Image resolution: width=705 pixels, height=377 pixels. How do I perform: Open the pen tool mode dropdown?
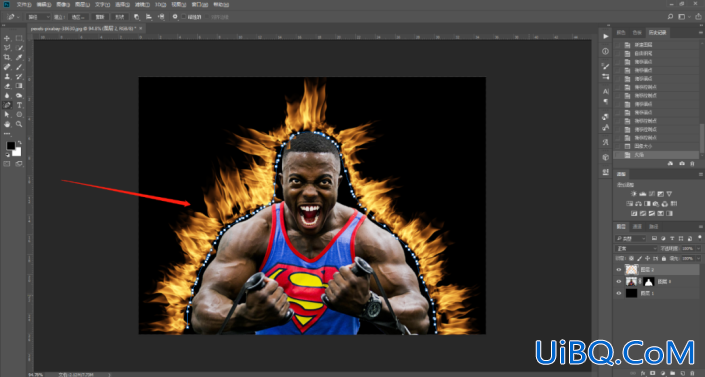(x=38, y=17)
